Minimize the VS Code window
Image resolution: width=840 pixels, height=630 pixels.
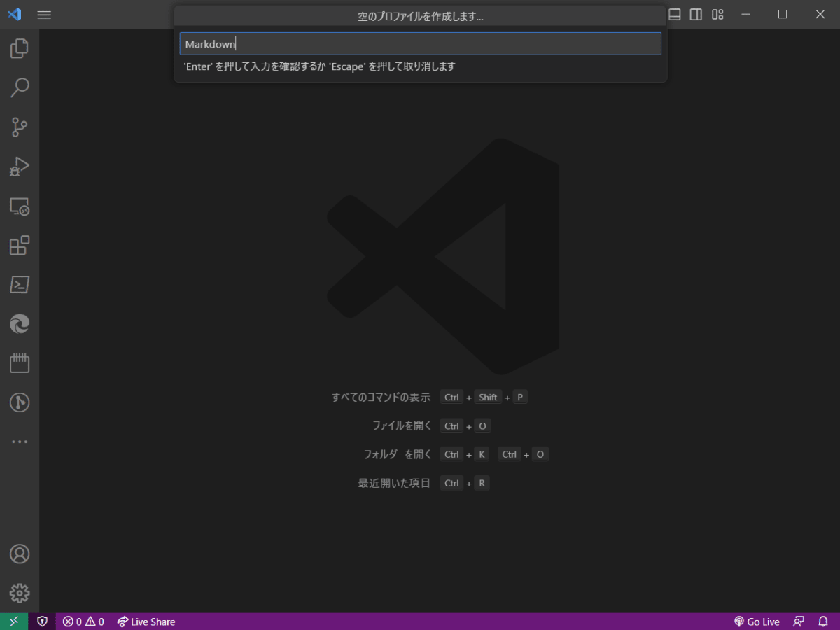(746, 14)
